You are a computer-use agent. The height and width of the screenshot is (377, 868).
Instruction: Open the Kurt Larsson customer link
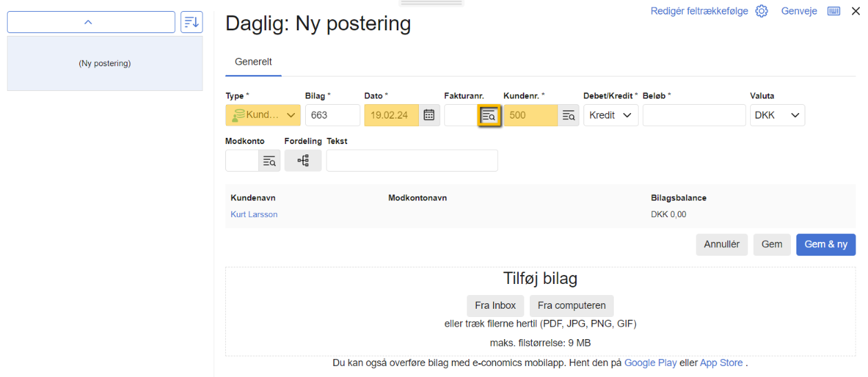pyautogui.click(x=254, y=215)
